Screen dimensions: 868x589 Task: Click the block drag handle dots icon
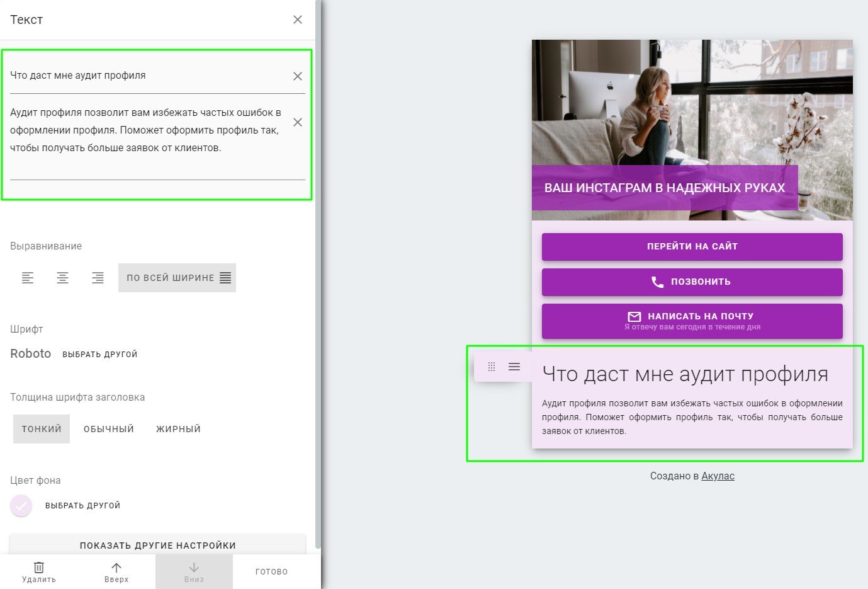[x=492, y=367]
